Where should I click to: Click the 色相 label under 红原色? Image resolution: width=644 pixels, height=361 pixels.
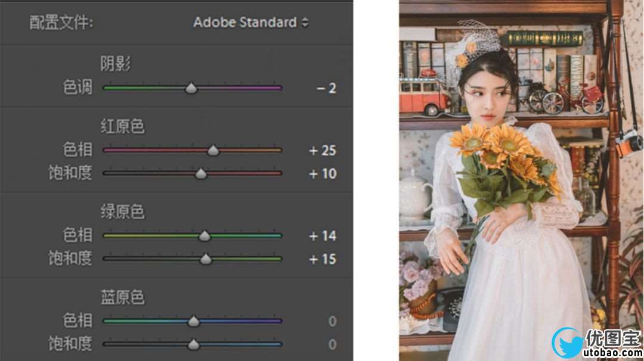(x=78, y=150)
